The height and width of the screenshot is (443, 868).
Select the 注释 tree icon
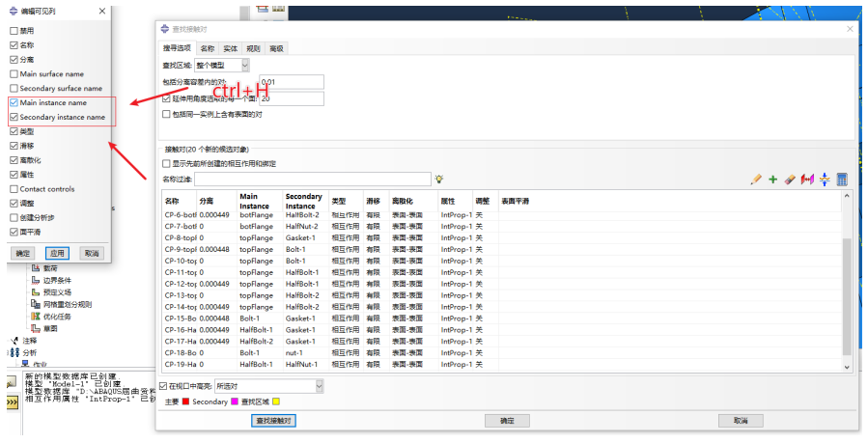pyautogui.click(x=14, y=341)
